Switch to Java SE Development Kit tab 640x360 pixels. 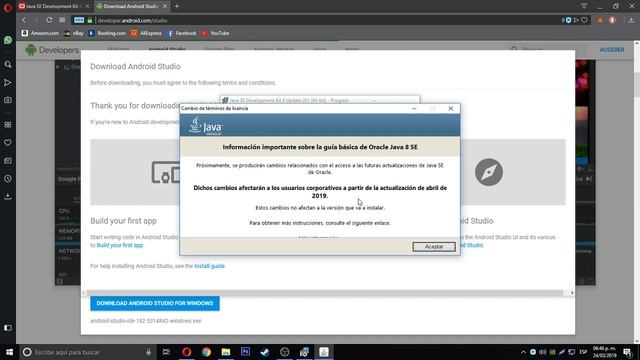[x=53, y=6]
